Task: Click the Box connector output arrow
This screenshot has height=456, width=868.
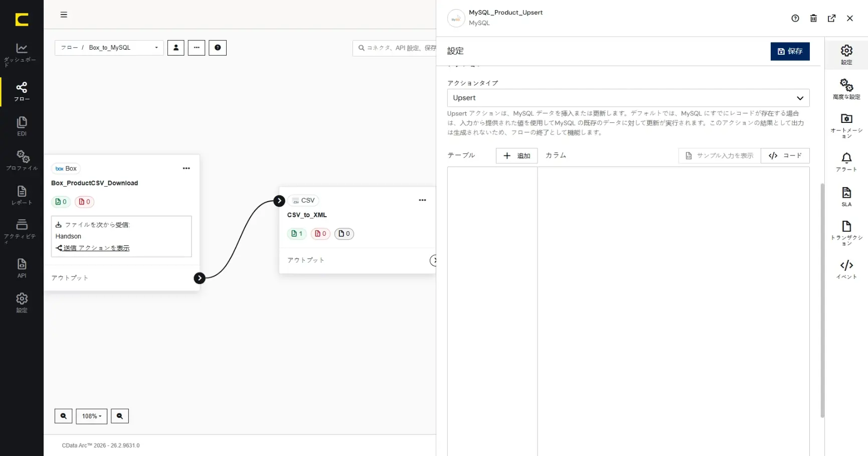Action: [200, 278]
